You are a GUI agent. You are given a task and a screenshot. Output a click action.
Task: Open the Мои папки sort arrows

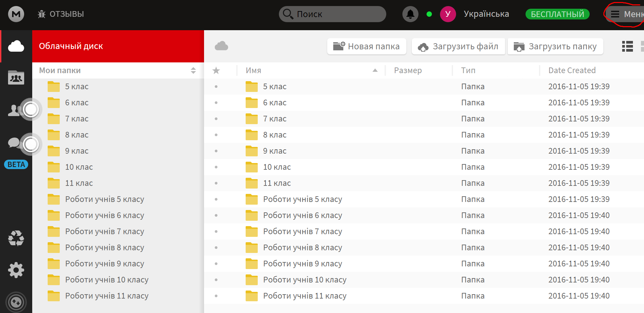(193, 70)
